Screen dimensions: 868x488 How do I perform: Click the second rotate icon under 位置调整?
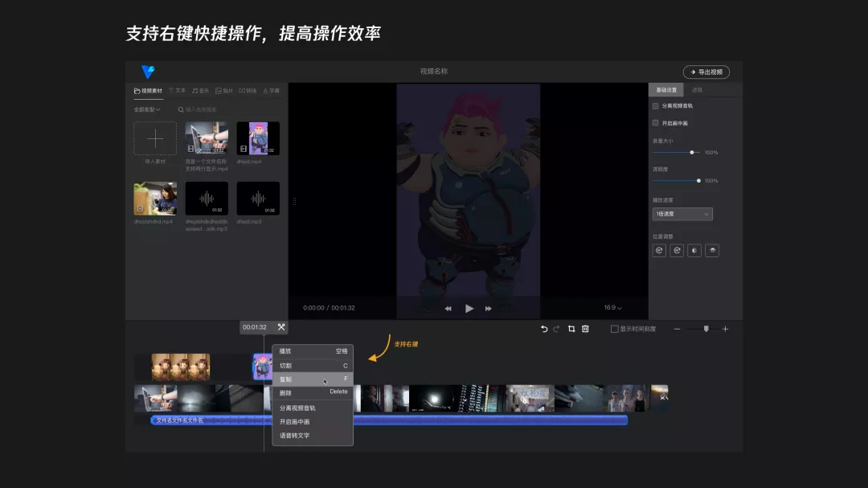tap(677, 250)
